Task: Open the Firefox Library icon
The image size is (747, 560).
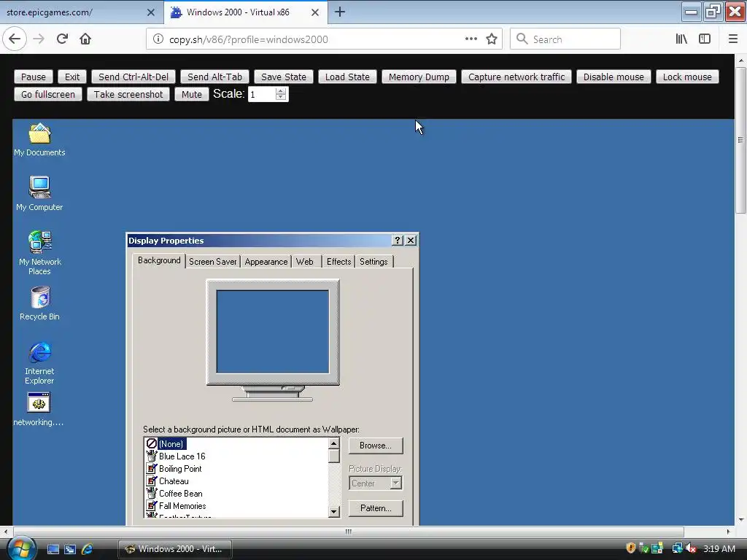Action: pos(681,39)
